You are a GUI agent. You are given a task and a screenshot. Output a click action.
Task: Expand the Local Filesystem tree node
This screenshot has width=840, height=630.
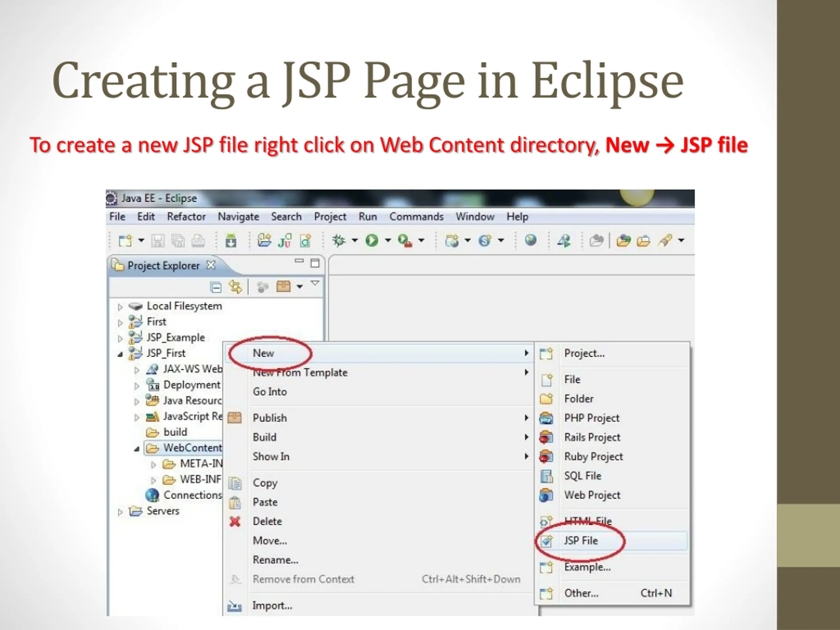pyautogui.click(x=120, y=307)
